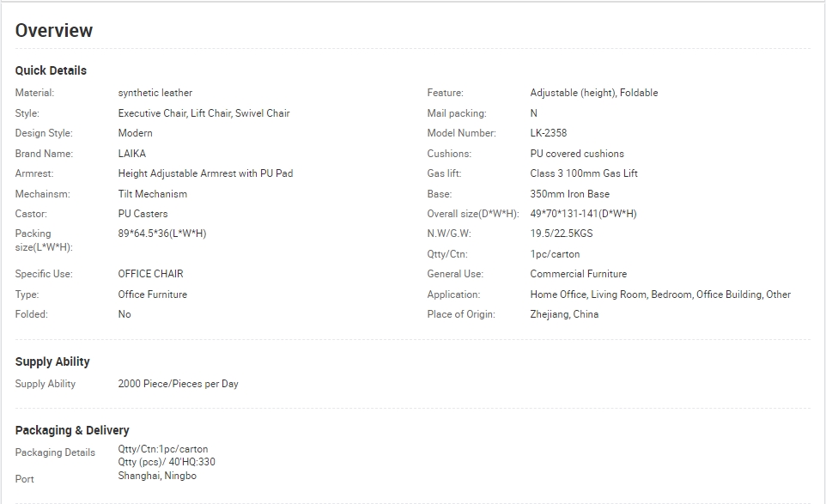Select the 2000 Piece/Pieces per Day text
This screenshot has width=826, height=504.
[178, 384]
